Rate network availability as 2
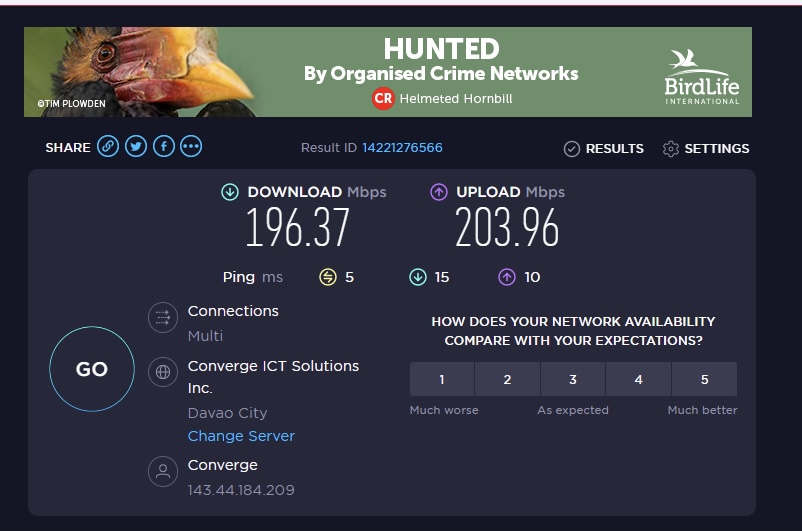The height and width of the screenshot is (531, 802). [507, 379]
